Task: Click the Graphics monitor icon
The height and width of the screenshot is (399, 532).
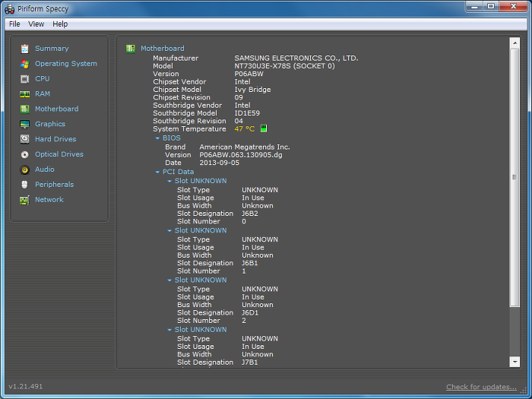Action: point(24,124)
